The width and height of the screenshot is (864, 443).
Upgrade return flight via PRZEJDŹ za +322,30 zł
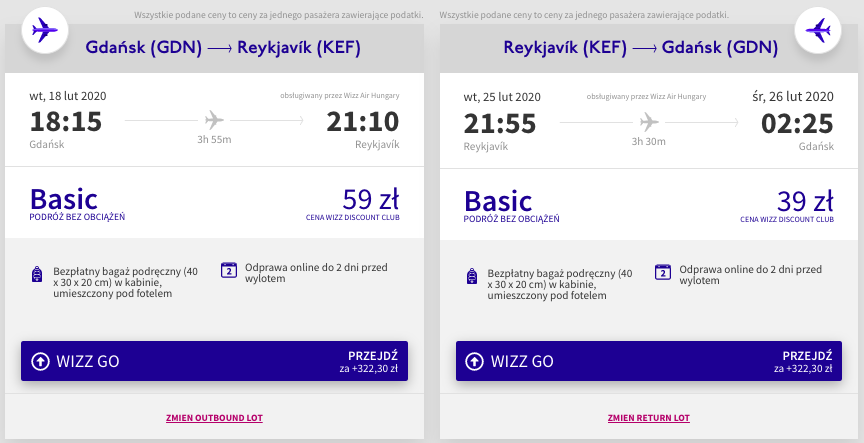click(x=803, y=361)
